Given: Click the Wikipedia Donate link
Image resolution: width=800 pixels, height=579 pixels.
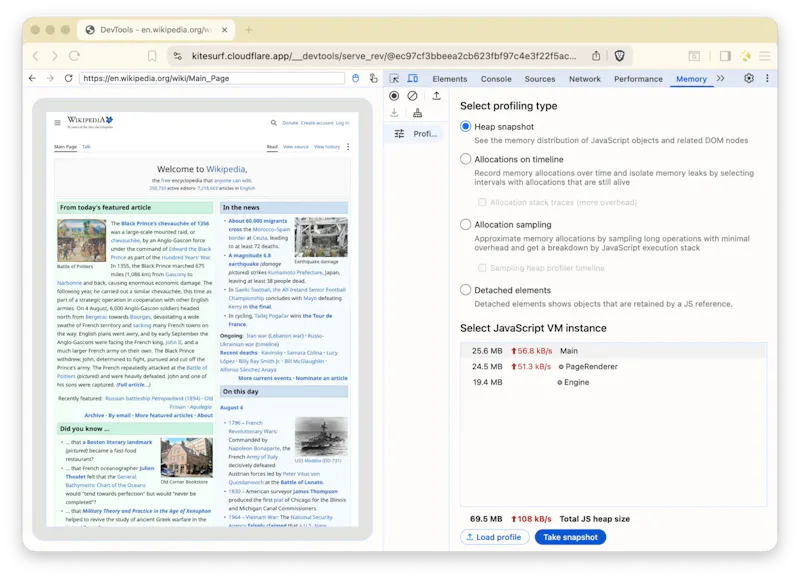Looking at the screenshot, I should click(x=290, y=123).
